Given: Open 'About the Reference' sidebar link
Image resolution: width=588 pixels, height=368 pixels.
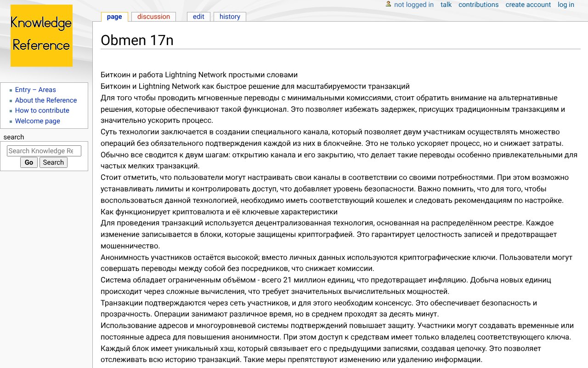Looking at the screenshot, I should click(45, 100).
